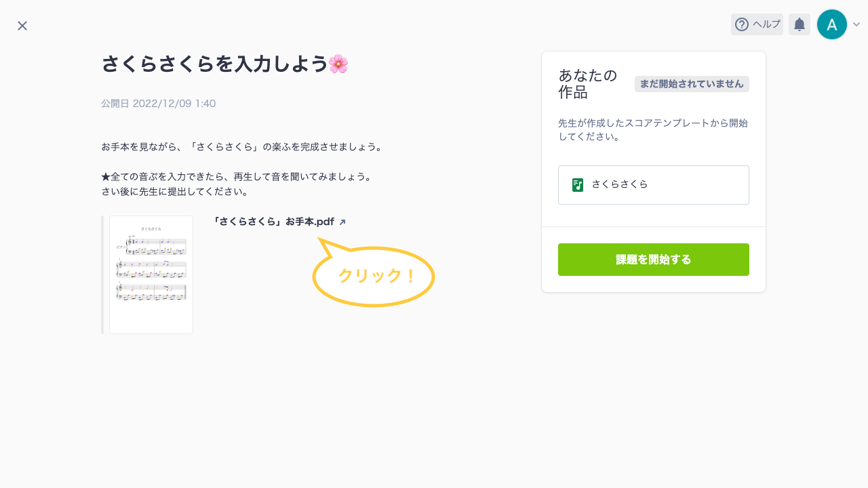Click the notification bell icon
The height and width of the screenshot is (488, 868).
click(x=799, y=24)
